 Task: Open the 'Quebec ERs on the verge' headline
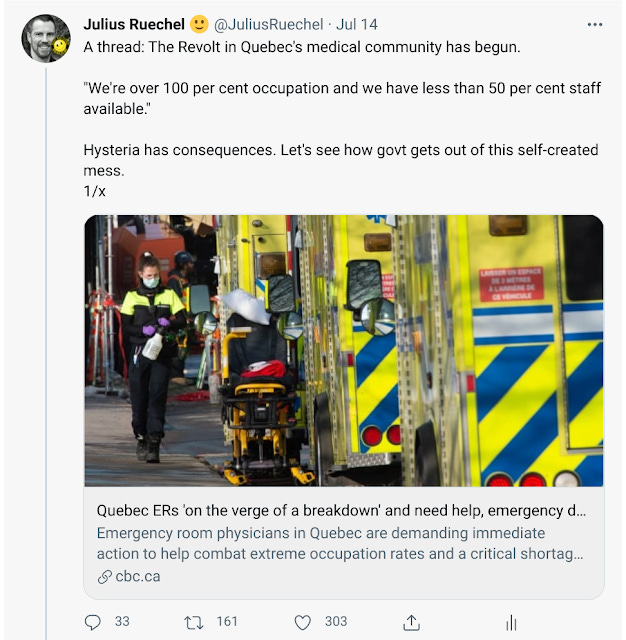pos(341,511)
